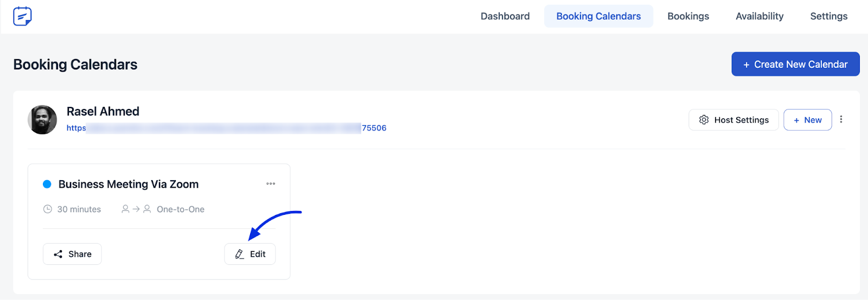Image resolution: width=868 pixels, height=300 pixels.
Task: Open the Settings tab
Action: coord(828,16)
